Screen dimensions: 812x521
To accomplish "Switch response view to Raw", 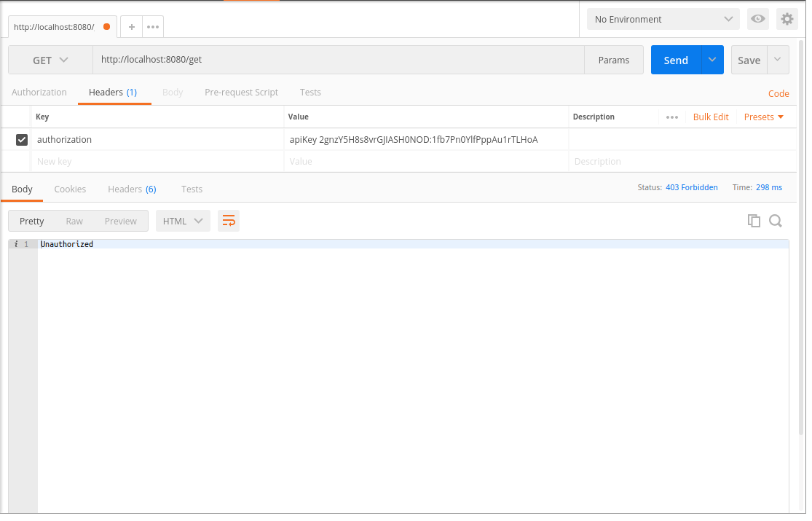I will [x=74, y=221].
